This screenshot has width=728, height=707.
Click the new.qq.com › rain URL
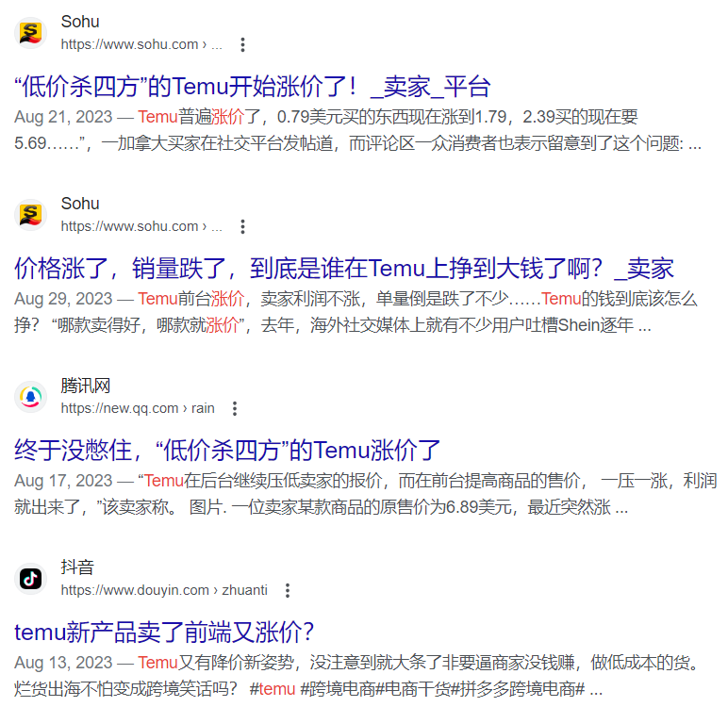(x=138, y=408)
